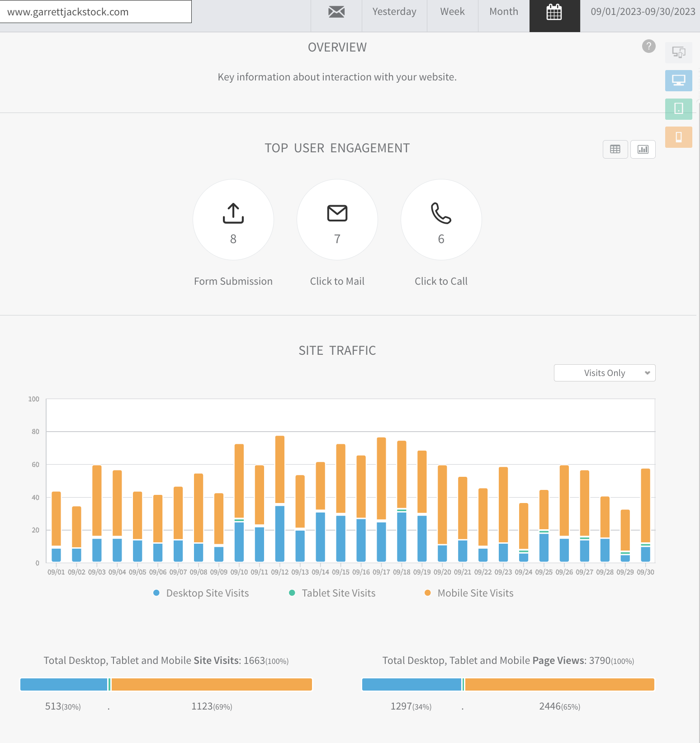Click the 1123 mobile visits value
This screenshot has height=743, width=700.
(x=212, y=706)
